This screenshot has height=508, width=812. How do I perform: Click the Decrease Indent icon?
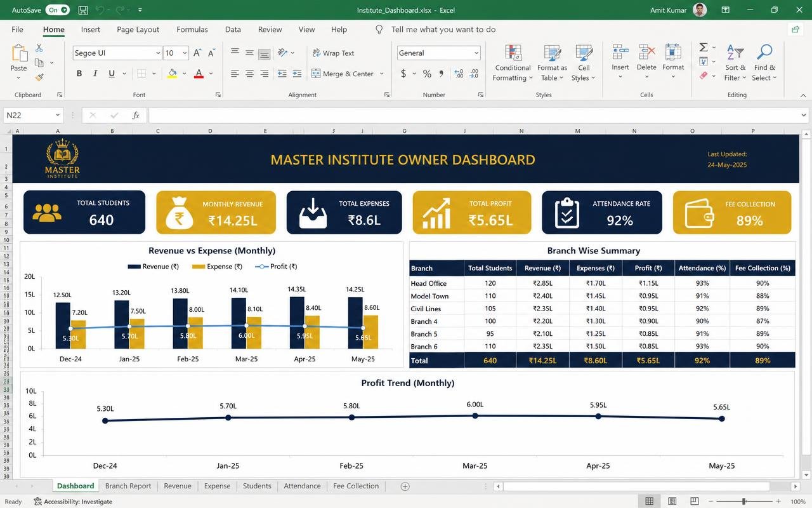click(x=282, y=74)
